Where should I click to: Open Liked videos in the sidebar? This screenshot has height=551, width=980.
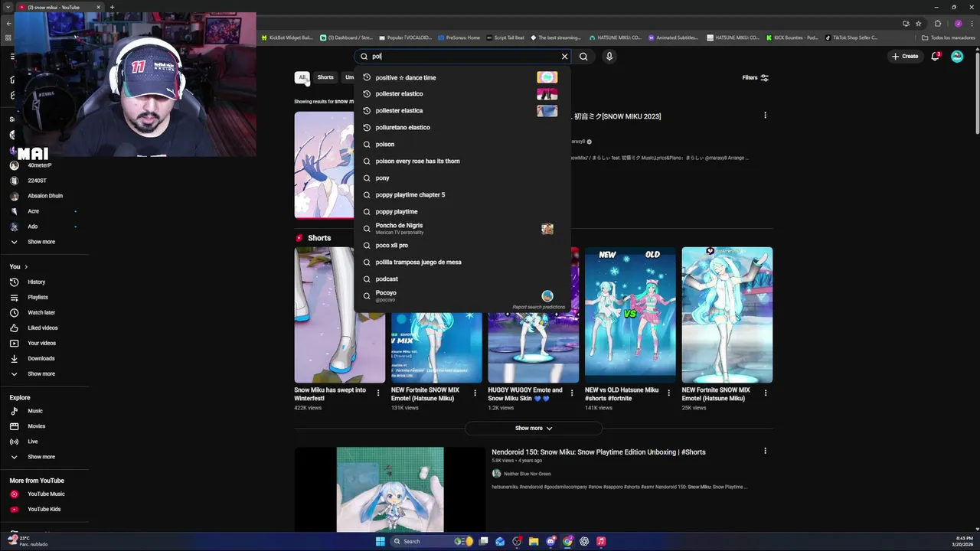click(44, 328)
